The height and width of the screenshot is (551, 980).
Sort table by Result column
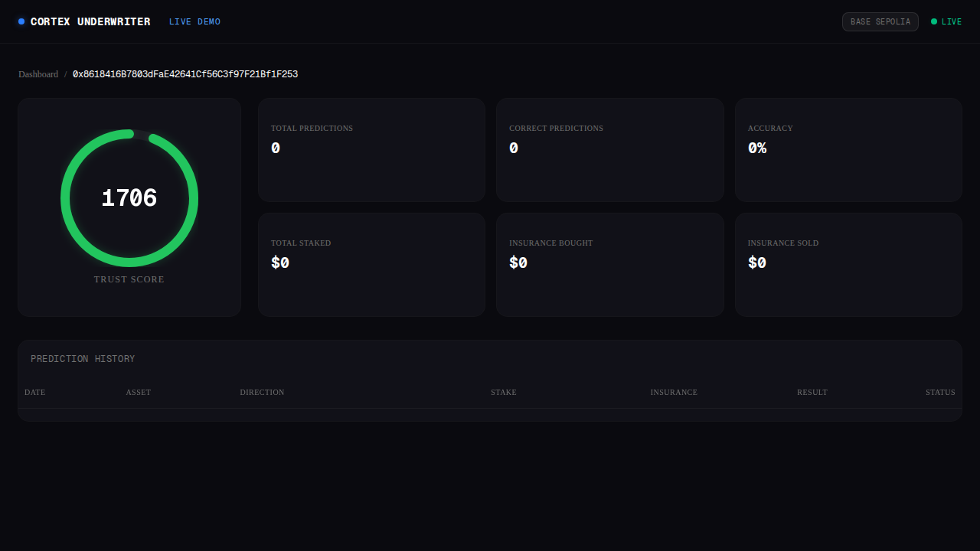click(812, 393)
